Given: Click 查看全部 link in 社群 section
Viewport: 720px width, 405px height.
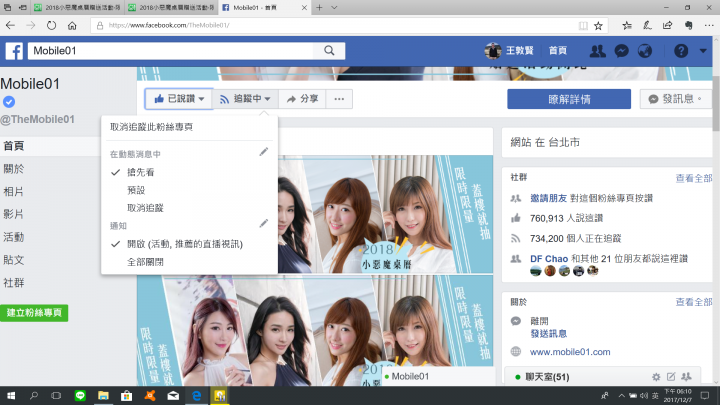Looking at the screenshot, I should [x=693, y=178].
